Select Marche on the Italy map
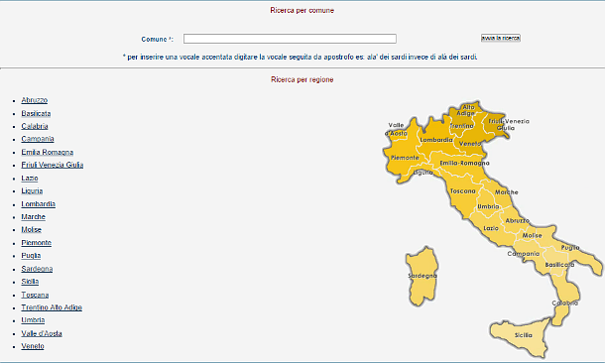 click(x=506, y=192)
